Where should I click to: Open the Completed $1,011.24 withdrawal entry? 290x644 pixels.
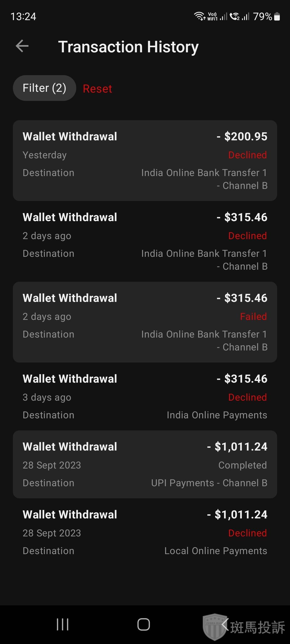[145, 464]
